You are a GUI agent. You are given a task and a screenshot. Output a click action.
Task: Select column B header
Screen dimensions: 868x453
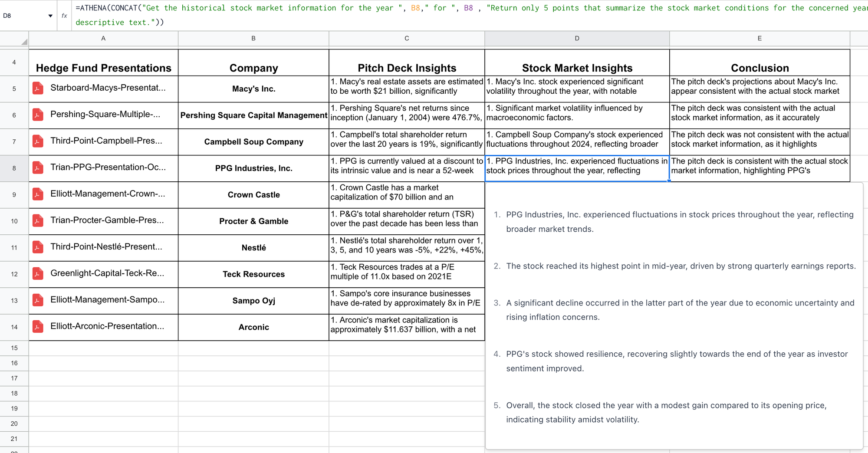pos(253,39)
